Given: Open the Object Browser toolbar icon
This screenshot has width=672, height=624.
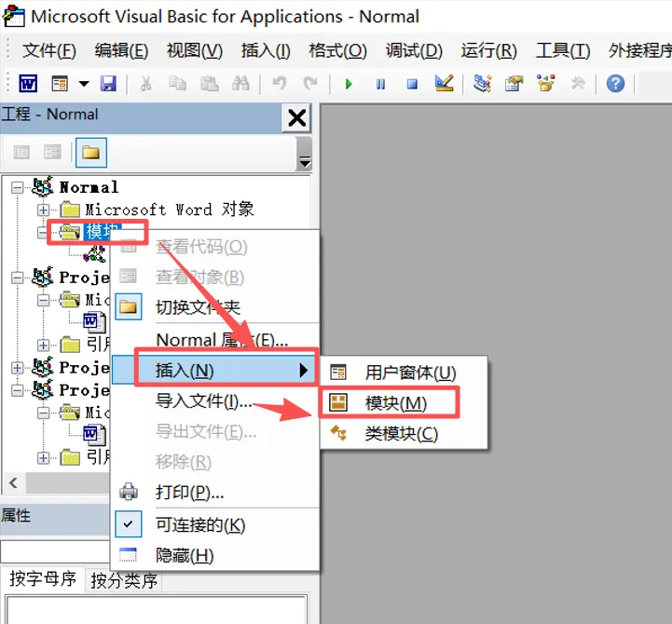Looking at the screenshot, I should [545, 83].
